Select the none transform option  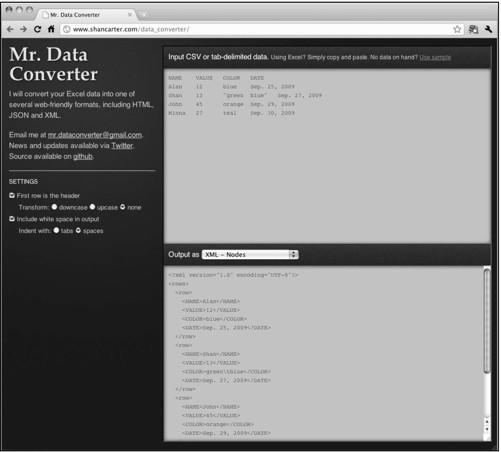click(123, 207)
